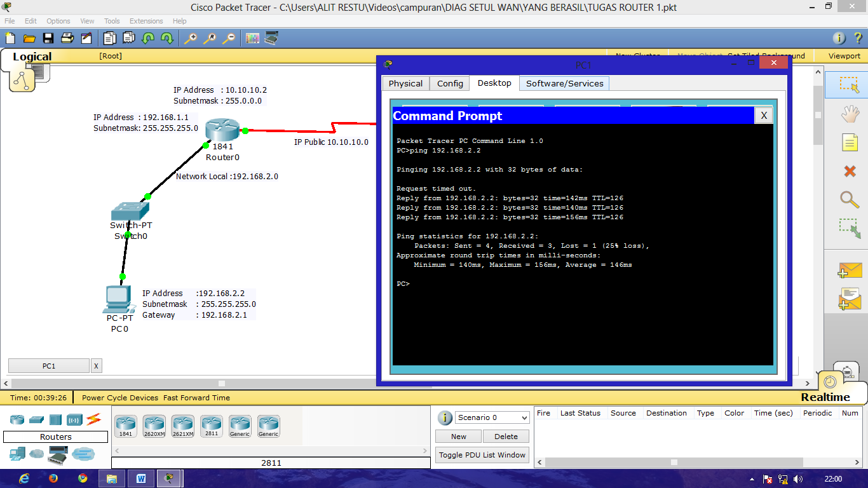Screen dimensions: 868x488
Task: Reset zoom with the R magnifier
Action: tap(210, 38)
